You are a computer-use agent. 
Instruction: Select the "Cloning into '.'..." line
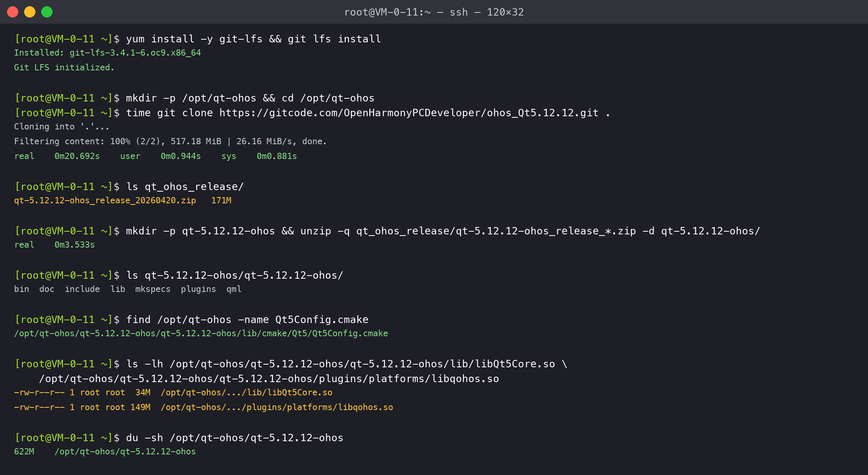coord(62,127)
